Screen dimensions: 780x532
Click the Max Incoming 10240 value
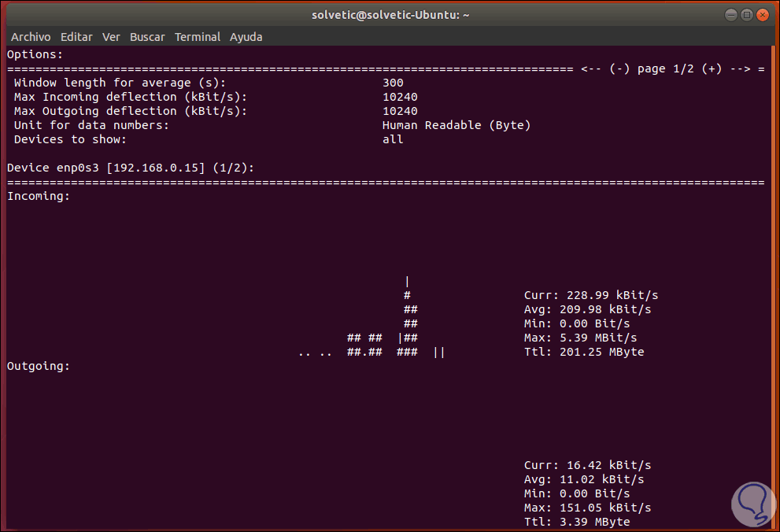400,97
